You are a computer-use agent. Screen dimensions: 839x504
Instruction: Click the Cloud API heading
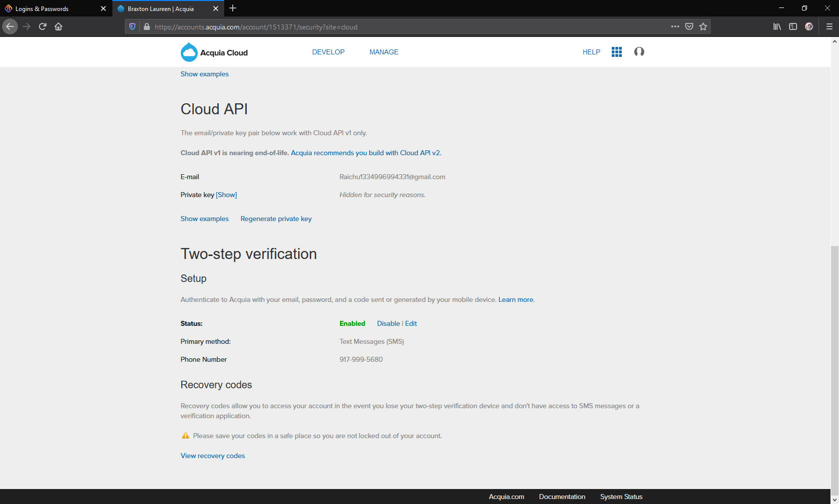pos(214,109)
